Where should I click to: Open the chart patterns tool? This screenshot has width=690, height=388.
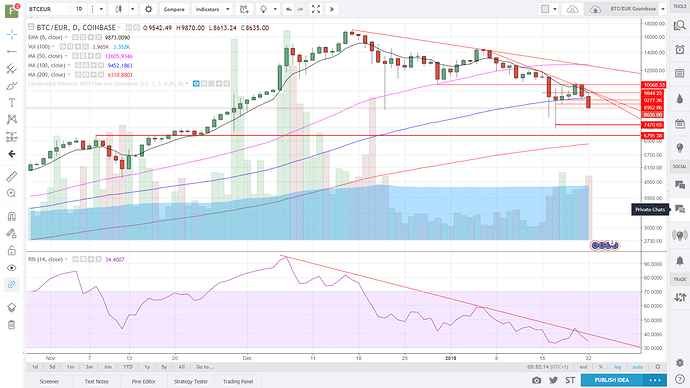[12, 119]
